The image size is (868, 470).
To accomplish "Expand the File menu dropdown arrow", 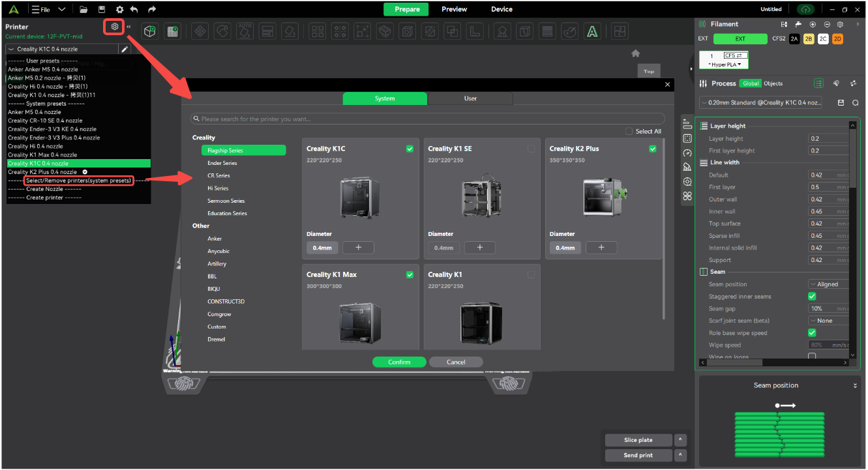I will pos(62,10).
